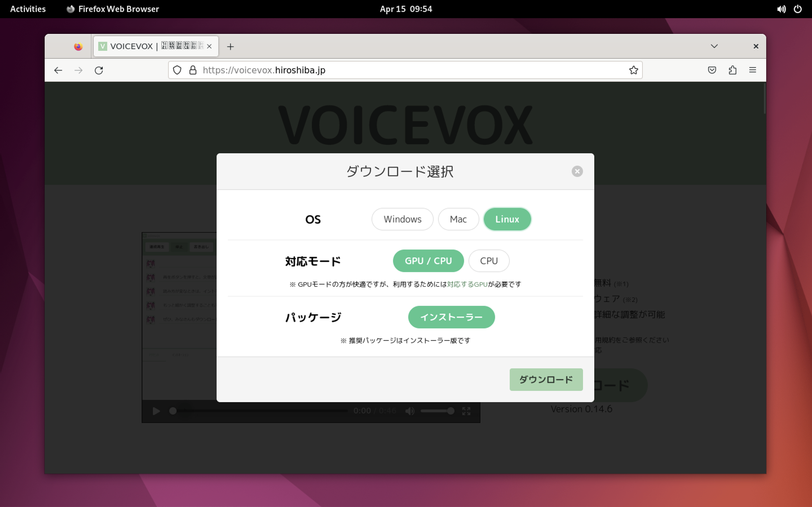Mute the video with the speaker icon
The image size is (812, 507).
tap(410, 411)
